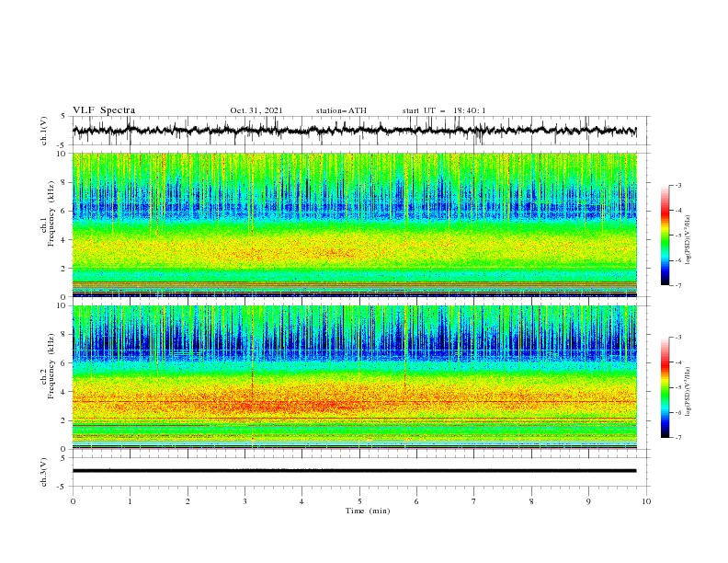
Task: Click the "-7" label on ch.2 colorbar
Action: pyautogui.click(x=678, y=438)
